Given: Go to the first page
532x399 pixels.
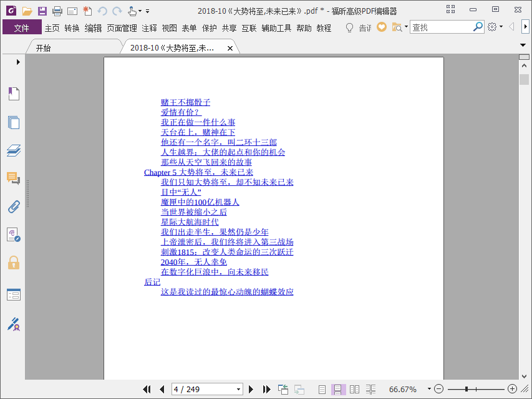Looking at the screenshot, I should tap(147, 389).
